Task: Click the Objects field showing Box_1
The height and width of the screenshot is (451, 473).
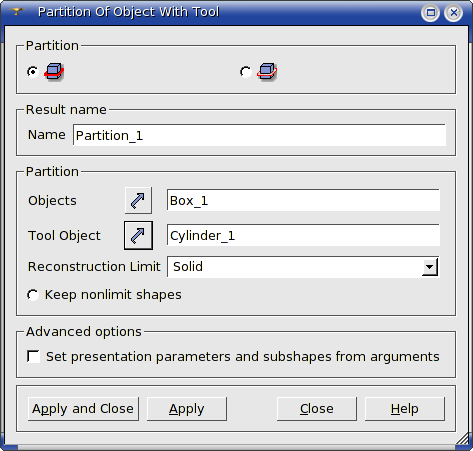Action: pos(303,200)
